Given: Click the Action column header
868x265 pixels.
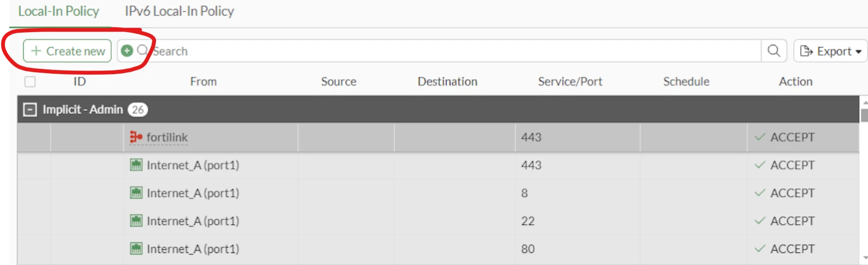Looking at the screenshot, I should (x=795, y=81).
